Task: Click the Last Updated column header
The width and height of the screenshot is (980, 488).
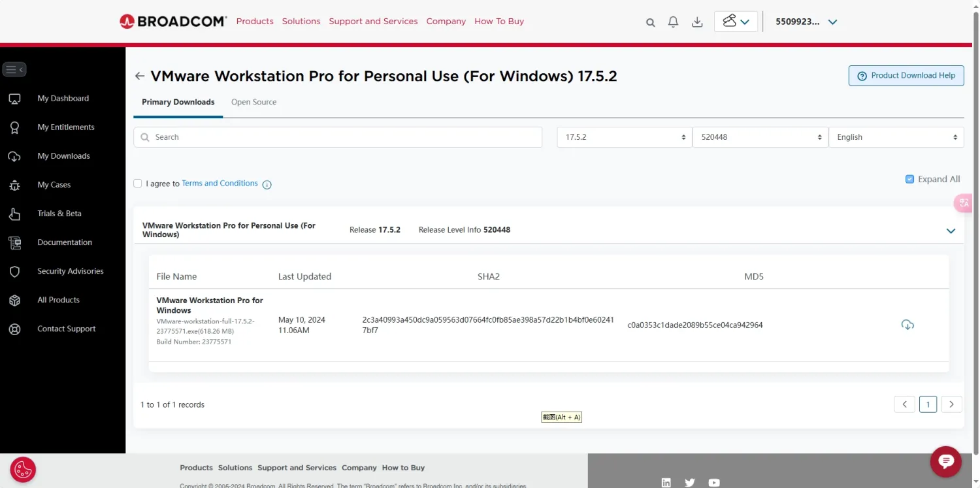Action: [304, 277]
